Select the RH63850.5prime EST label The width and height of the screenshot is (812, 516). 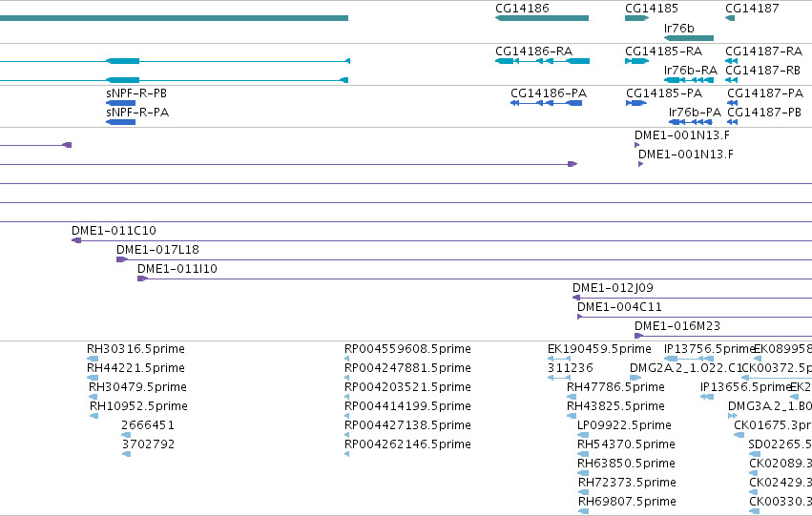point(626,464)
